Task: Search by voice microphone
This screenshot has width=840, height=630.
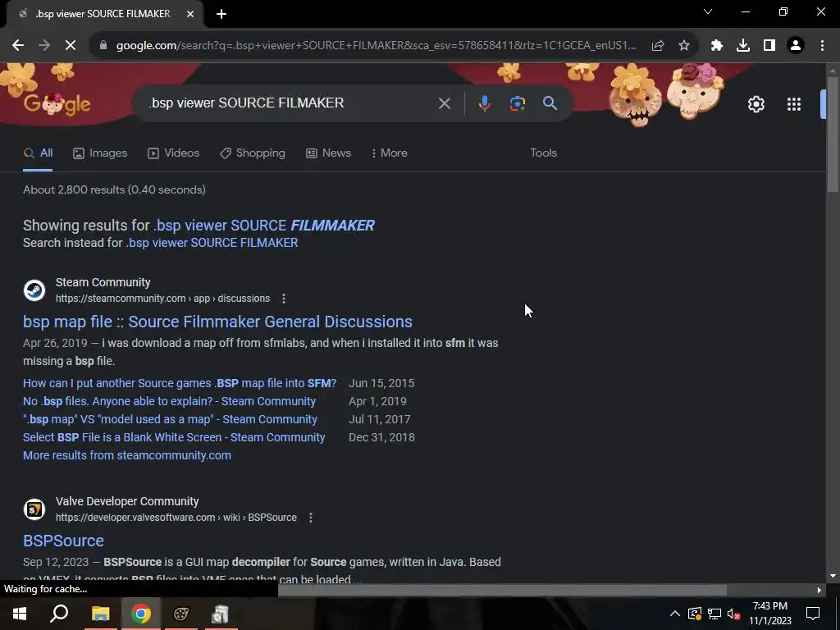Action: (x=484, y=103)
